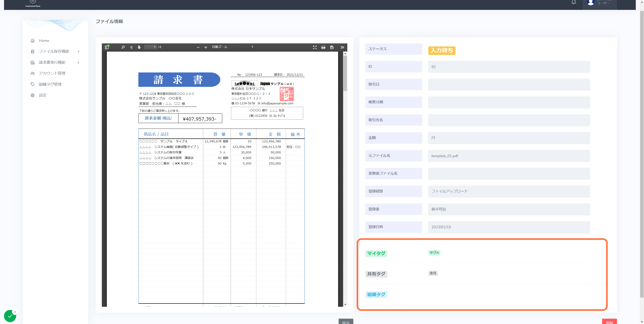The width and height of the screenshot is (644, 324).
Task: Open 組織タグ管理 in the sidebar
Action: 50,84
